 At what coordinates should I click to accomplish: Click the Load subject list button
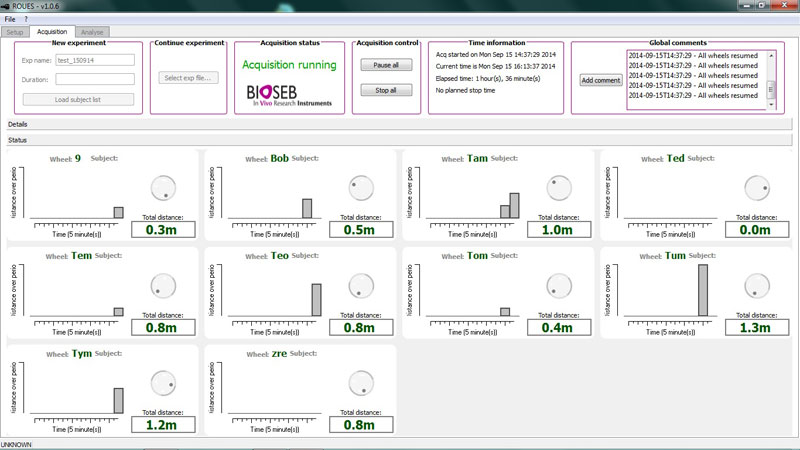point(78,99)
